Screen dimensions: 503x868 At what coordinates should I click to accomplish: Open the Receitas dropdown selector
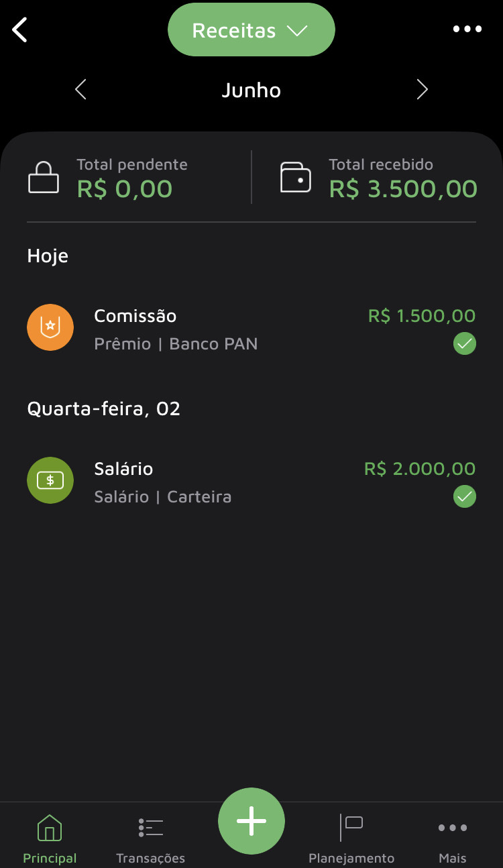click(251, 30)
